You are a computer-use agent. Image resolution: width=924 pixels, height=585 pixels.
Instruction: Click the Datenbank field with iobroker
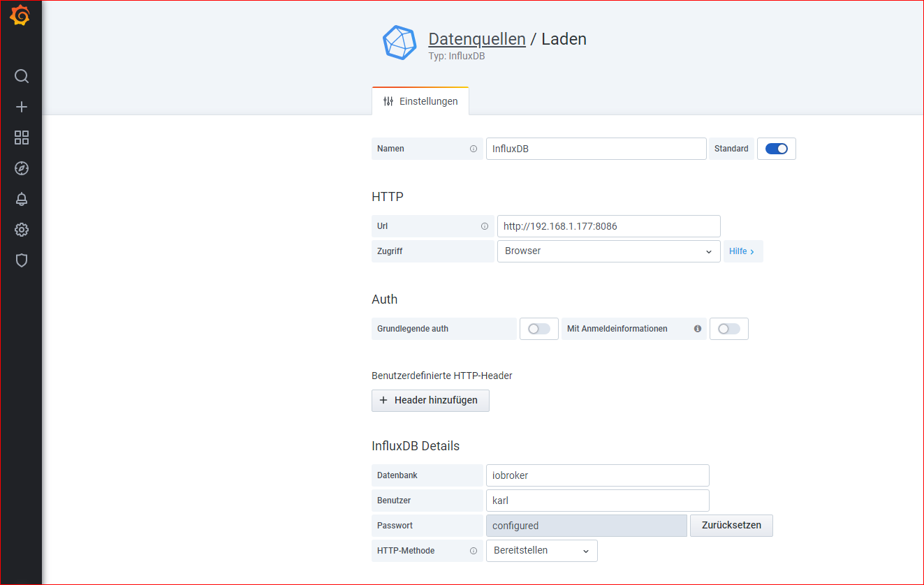(x=597, y=475)
